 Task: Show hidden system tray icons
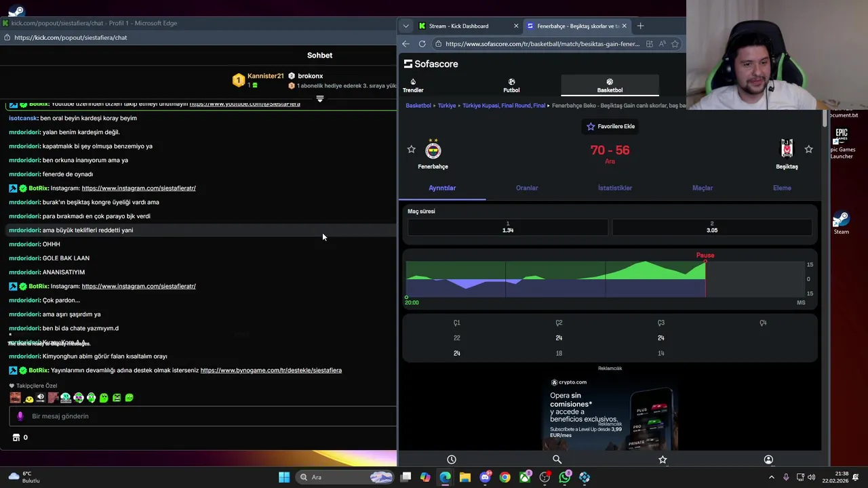point(771,477)
